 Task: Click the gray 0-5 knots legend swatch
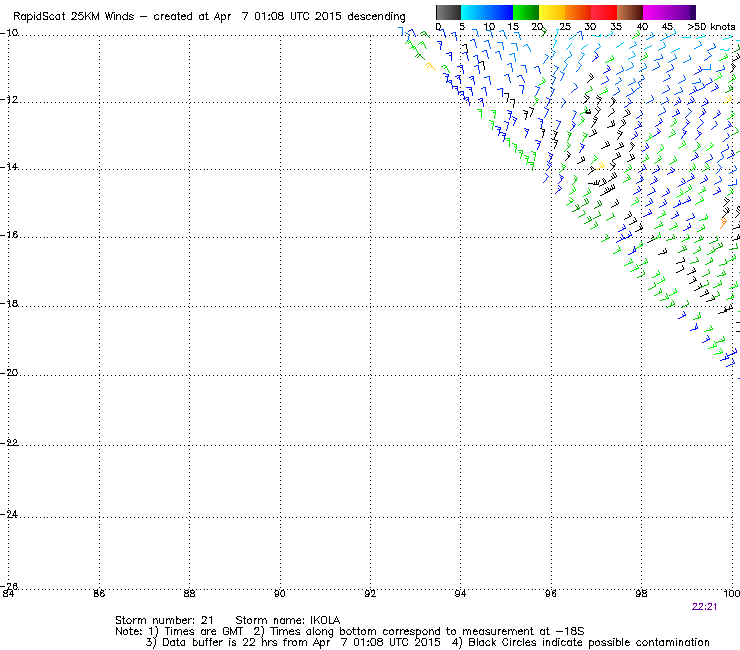click(x=448, y=12)
